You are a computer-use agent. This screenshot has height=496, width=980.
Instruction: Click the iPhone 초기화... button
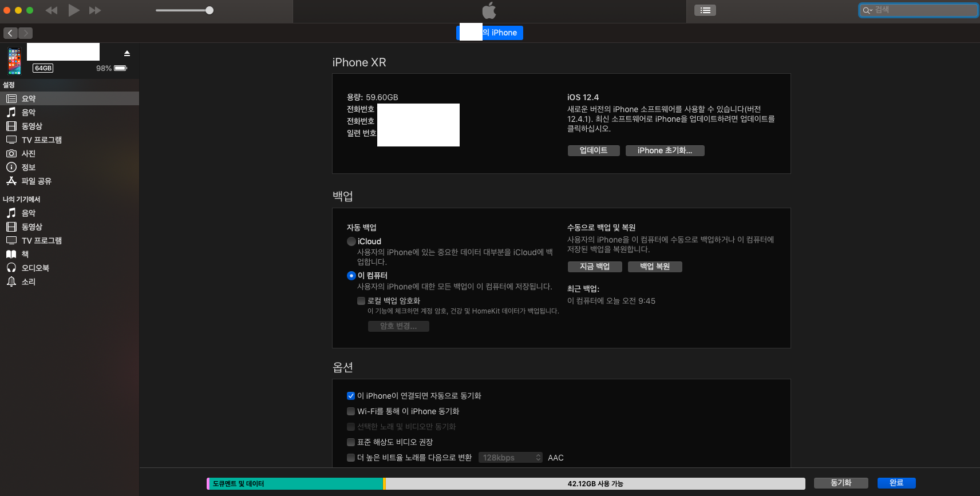coord(665,150)
